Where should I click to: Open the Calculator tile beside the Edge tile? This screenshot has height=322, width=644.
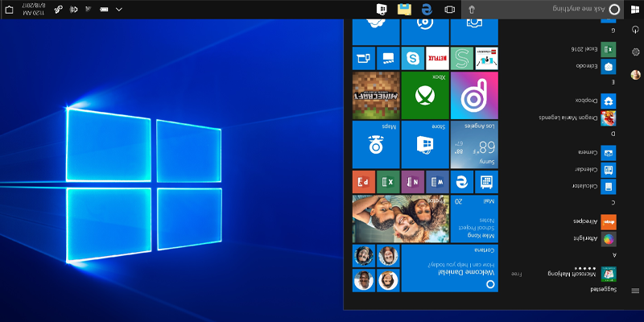tap(487, 182)
